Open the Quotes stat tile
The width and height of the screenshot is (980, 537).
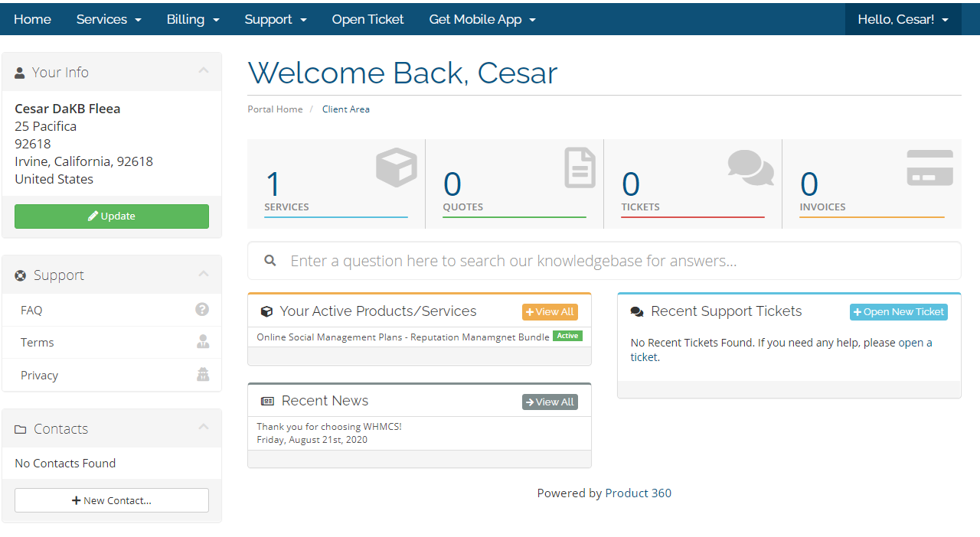514,184
